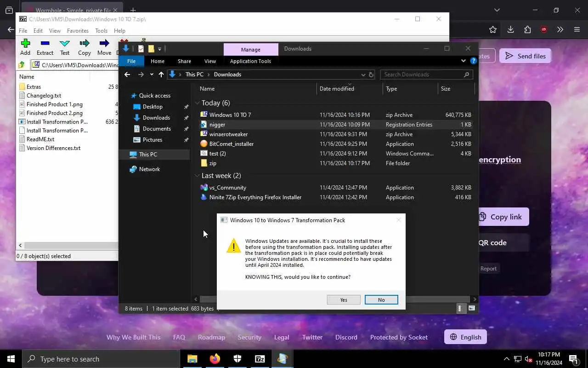Open recent locations dropdown in Explorer
The width and height of the screenshot is (588, 368).
pyautogui.click(x=152, y=75)
